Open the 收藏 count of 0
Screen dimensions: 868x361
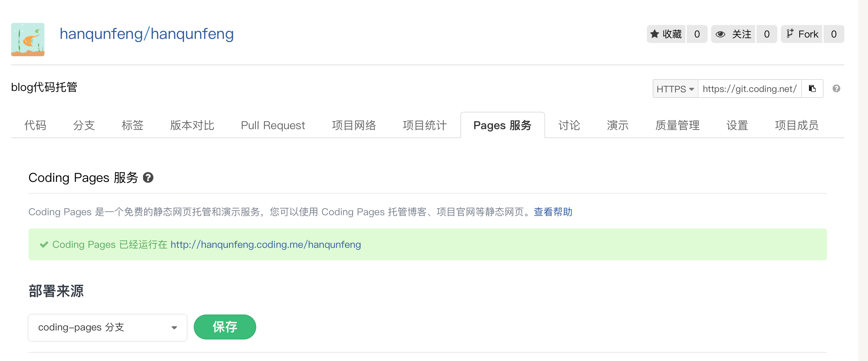[x=697, y=34]
